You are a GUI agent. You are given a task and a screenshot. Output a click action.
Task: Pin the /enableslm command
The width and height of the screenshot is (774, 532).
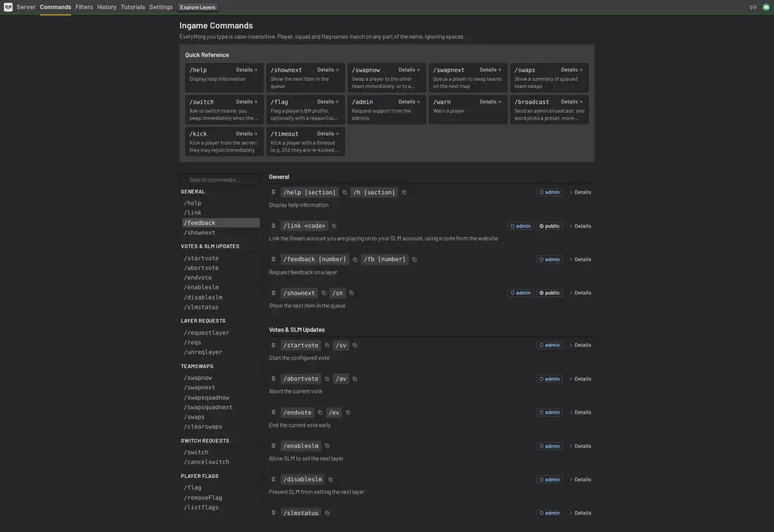[273, 445]
